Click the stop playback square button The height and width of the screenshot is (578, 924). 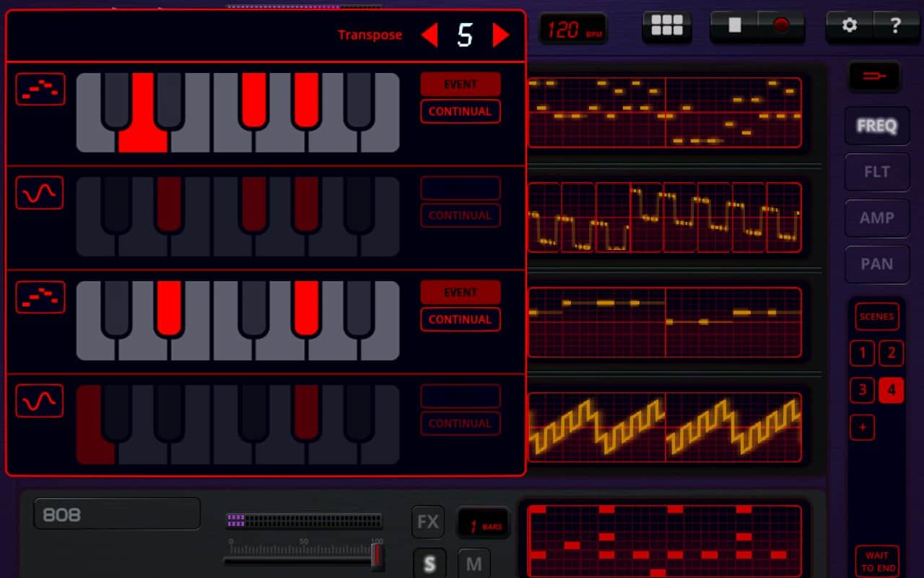coord(734,26)
